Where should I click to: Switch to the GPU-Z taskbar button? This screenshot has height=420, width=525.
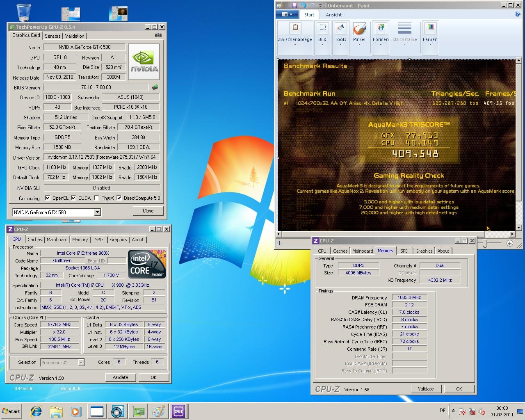tap(138, 411)
